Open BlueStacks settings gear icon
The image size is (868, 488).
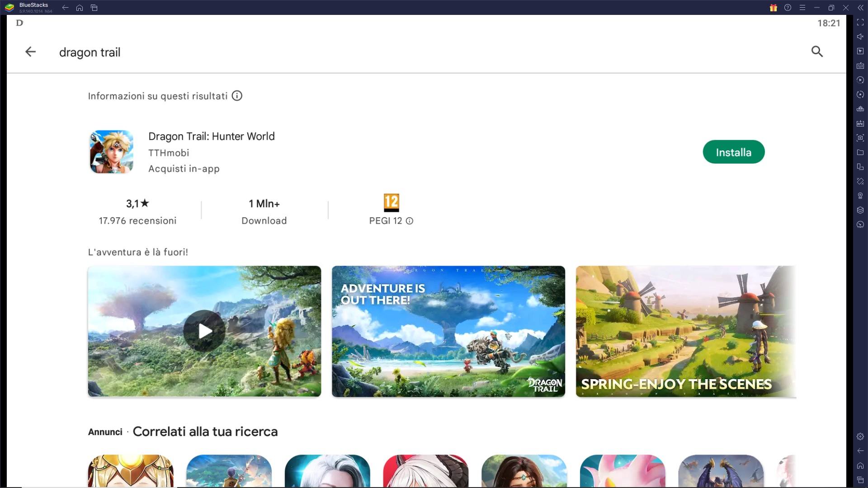pyautogui.click(x=860, y=436)
